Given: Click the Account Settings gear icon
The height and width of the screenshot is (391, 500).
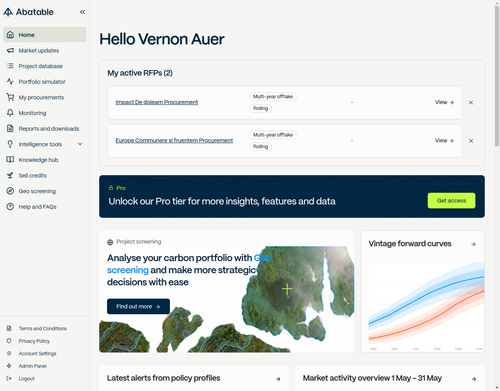Looking at the screenshot, I should coord(9,353).
